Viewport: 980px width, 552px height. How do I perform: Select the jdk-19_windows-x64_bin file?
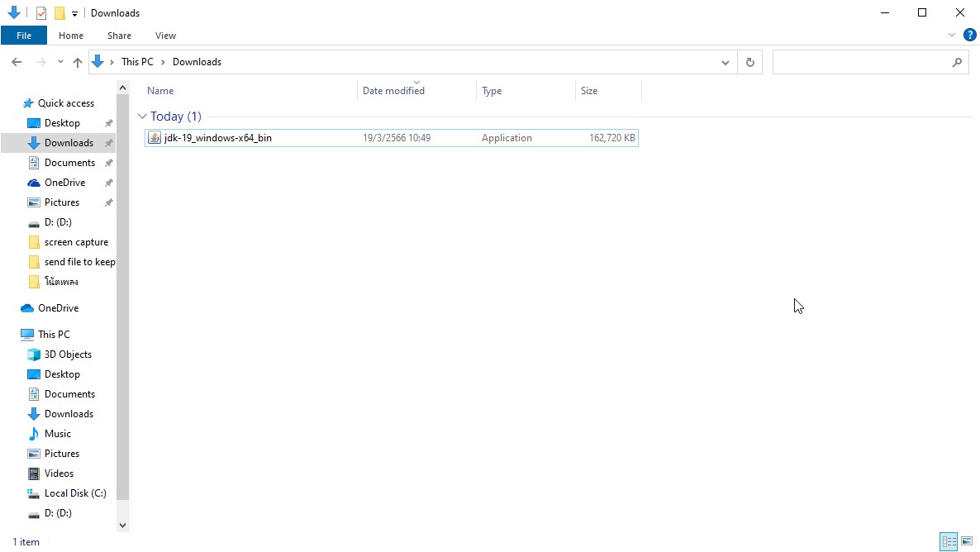(391, 137)
